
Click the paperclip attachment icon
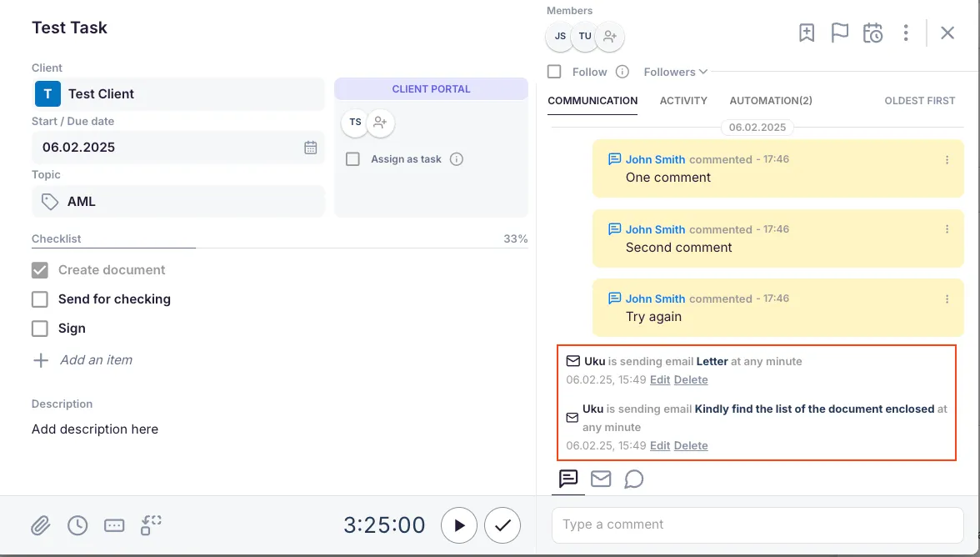coord(41,525)
